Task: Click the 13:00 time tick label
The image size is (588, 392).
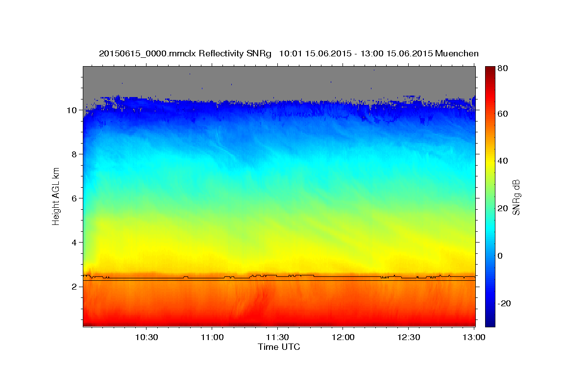Action: (474, 337)
